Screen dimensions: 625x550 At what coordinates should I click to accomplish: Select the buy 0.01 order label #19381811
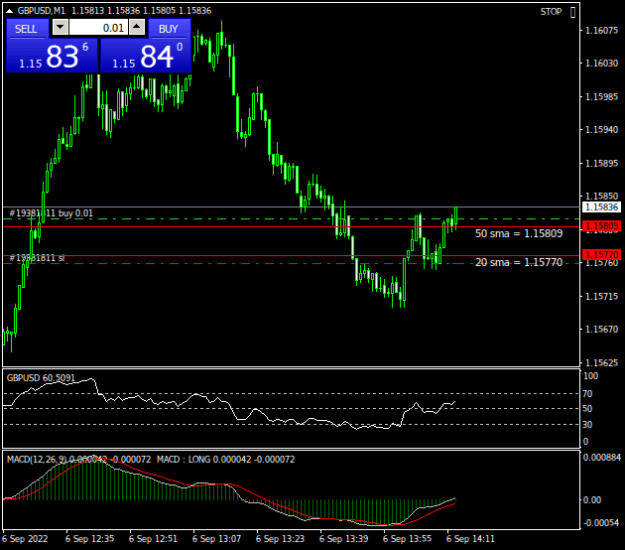[x=51, y=213]
